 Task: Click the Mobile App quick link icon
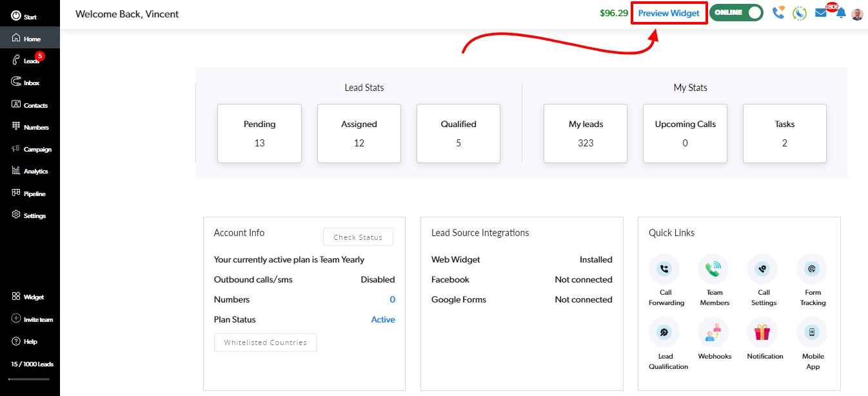pyautogui.click(x=812, y=333)
